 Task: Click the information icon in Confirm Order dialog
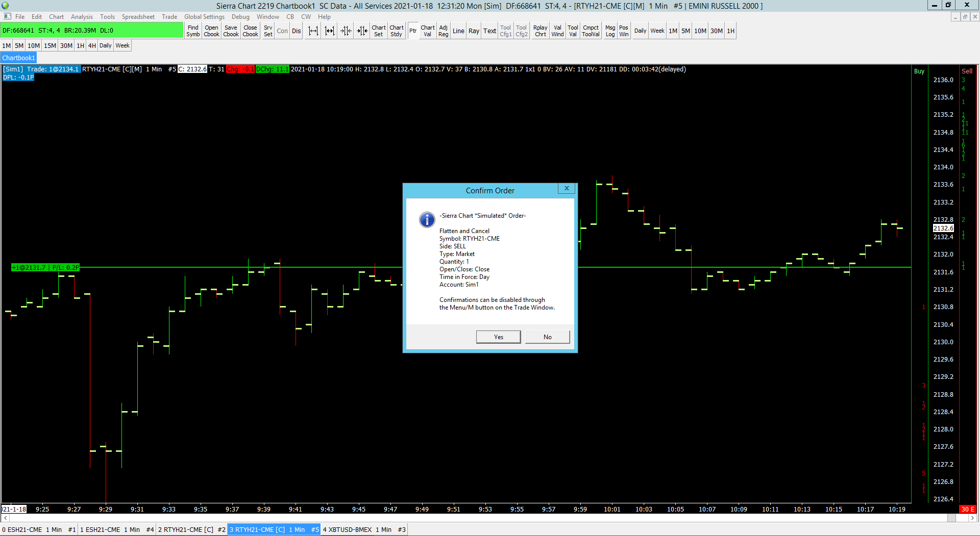coord(427,220)
